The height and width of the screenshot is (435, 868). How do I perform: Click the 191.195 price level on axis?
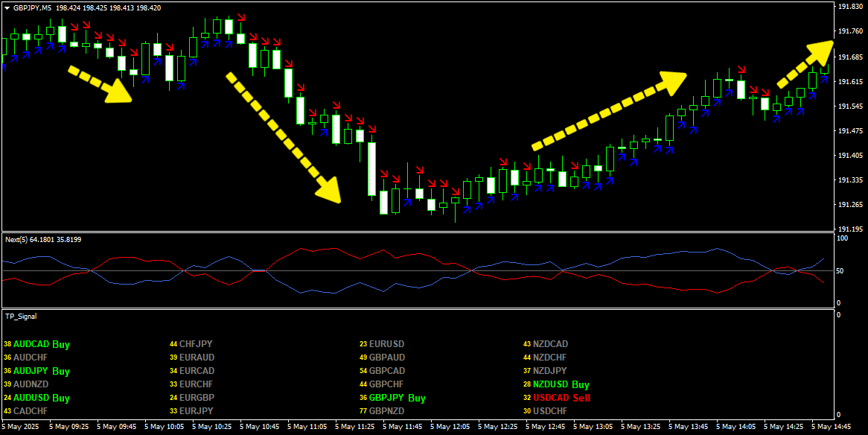click(849, 229)
